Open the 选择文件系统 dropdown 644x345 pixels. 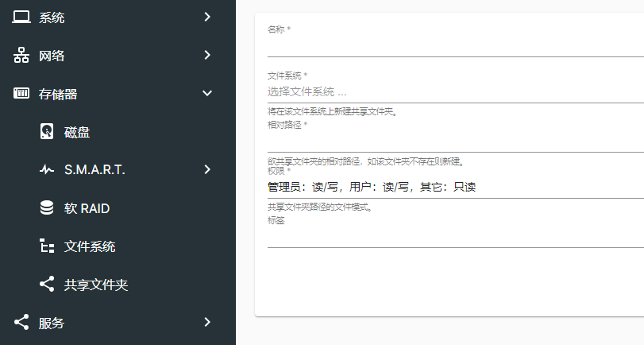[456, 91]
